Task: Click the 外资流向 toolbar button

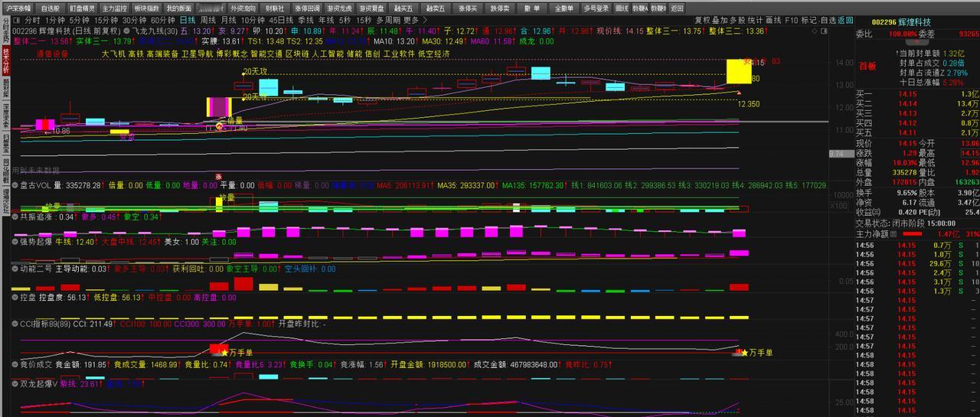Action: (243, 8)
